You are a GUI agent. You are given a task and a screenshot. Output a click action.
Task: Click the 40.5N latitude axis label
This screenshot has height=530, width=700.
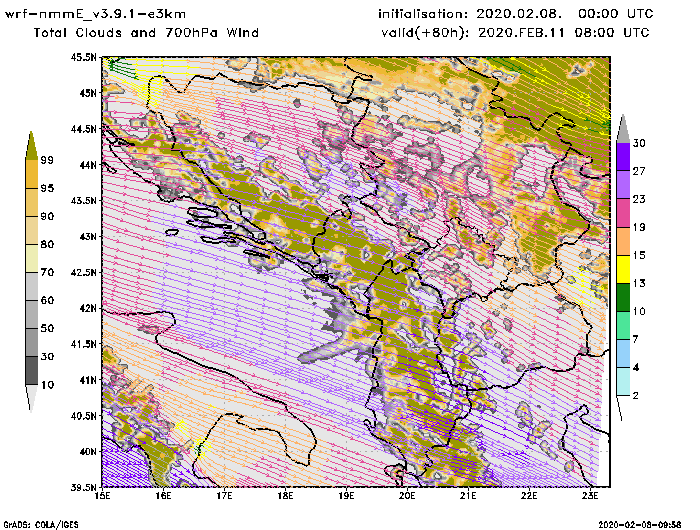click(83, 416)
